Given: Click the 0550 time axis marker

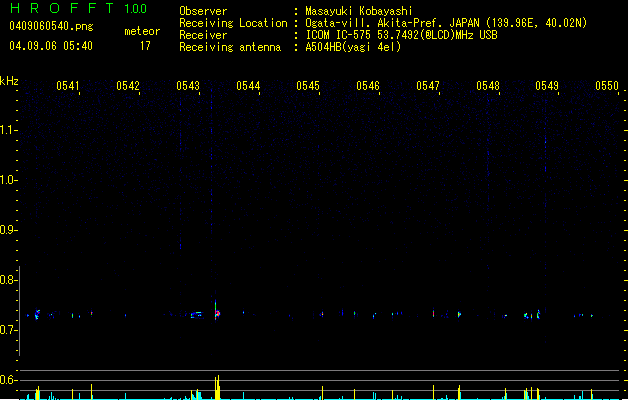Looking at the screenshot, I should tap(607, 86).
